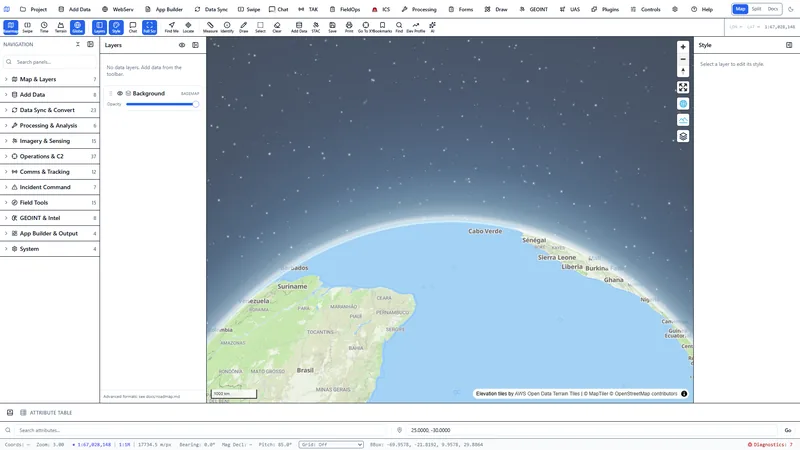Click the Save toolbar icon

pyautogui.click(x=332, y=27)
